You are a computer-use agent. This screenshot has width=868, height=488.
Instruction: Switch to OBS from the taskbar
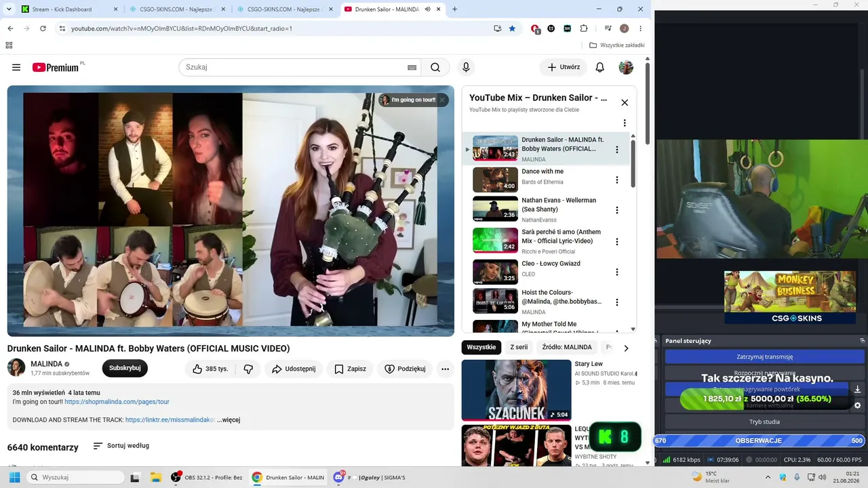tap(206, 477)
